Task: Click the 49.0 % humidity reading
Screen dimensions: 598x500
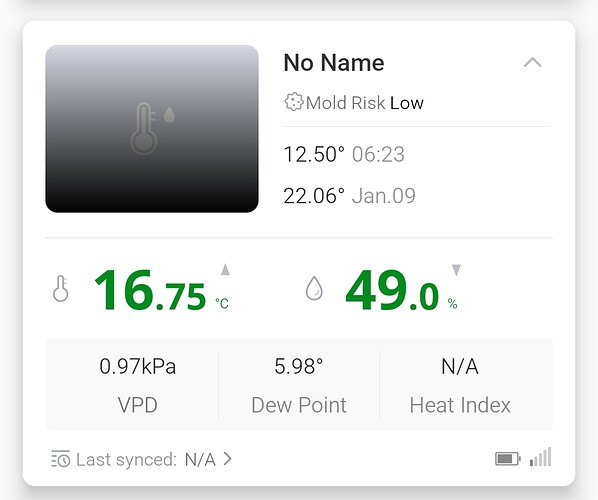Action: 401,290
